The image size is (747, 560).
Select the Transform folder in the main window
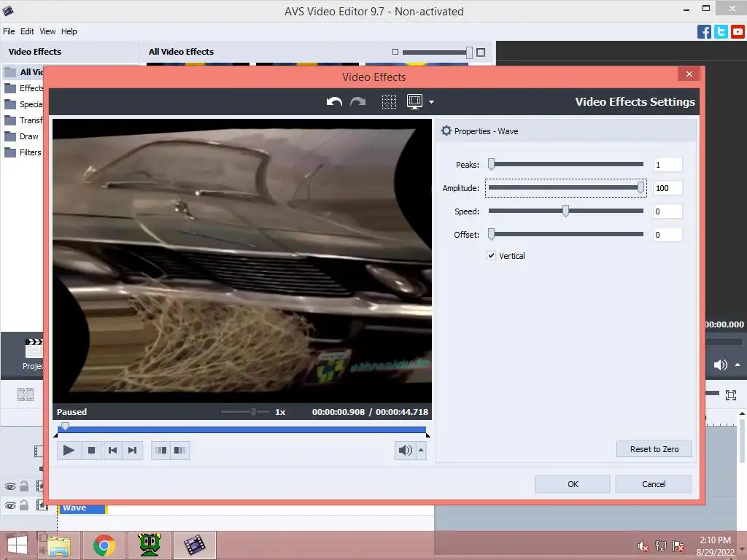pos(24,120)
